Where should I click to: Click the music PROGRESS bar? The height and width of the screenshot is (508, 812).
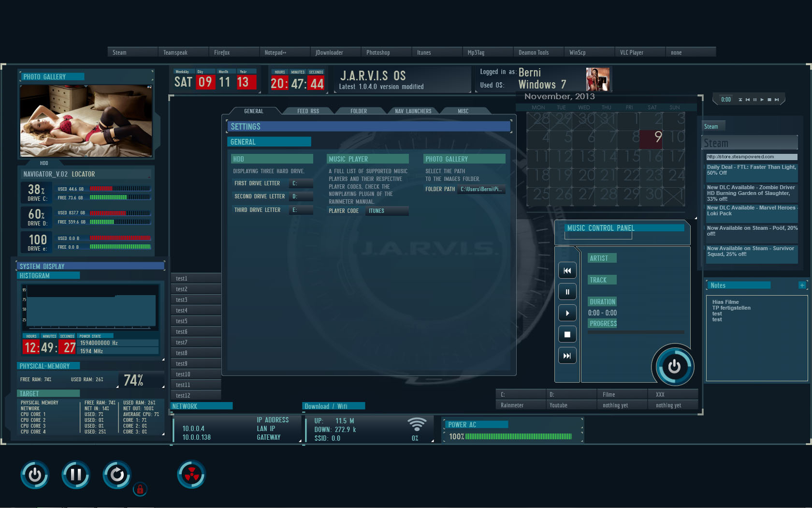pyautogui.click(x=636, y=332)
